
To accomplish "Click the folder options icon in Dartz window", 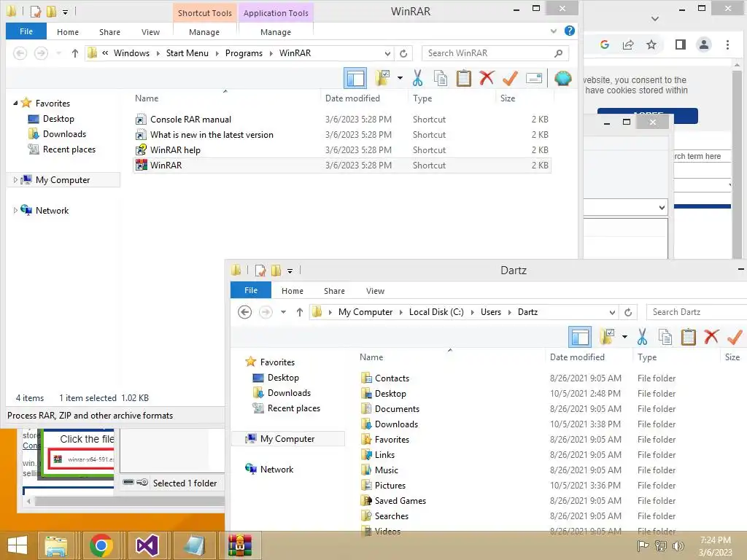I will click(607, 337).
